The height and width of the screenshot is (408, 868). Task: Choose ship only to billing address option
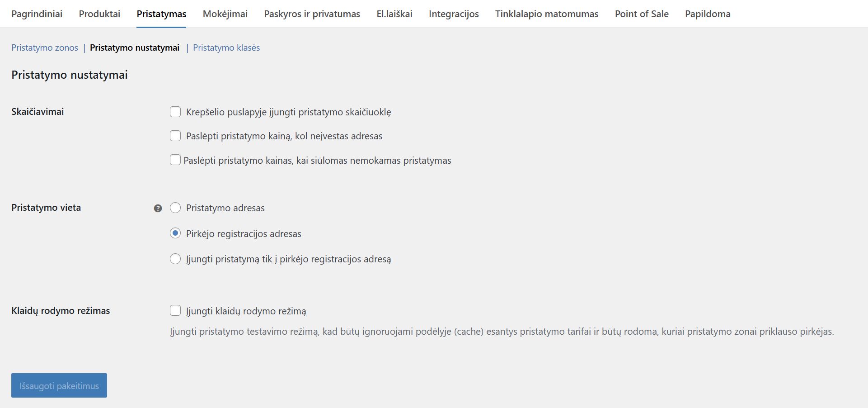point(175,259)
